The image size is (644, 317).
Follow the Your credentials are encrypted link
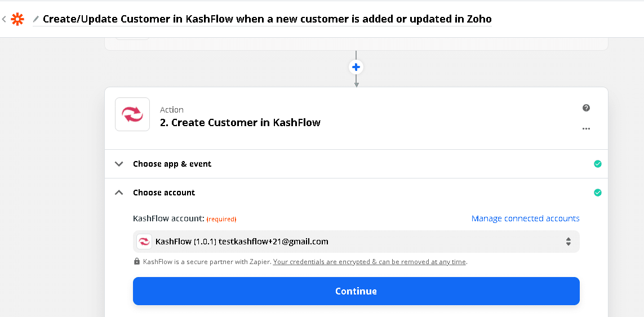click(x=370, y=262)
